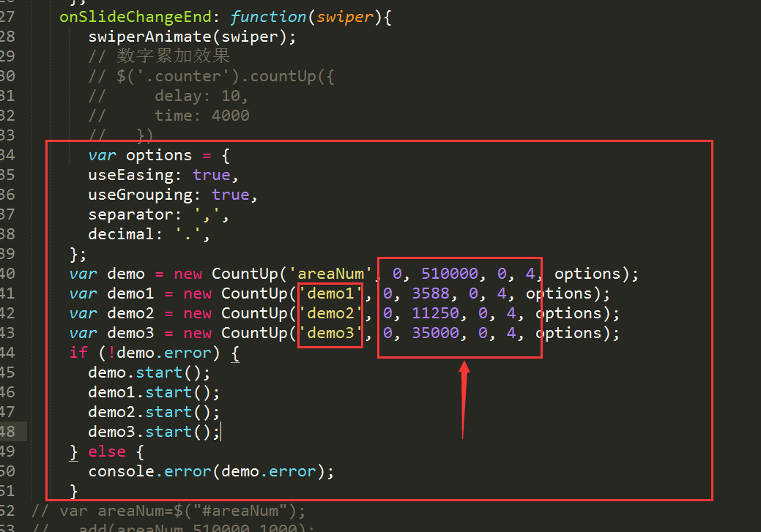Click the true value after useEasing
Viewport: 761px width, 532px height.
click(x=211, y=175)
